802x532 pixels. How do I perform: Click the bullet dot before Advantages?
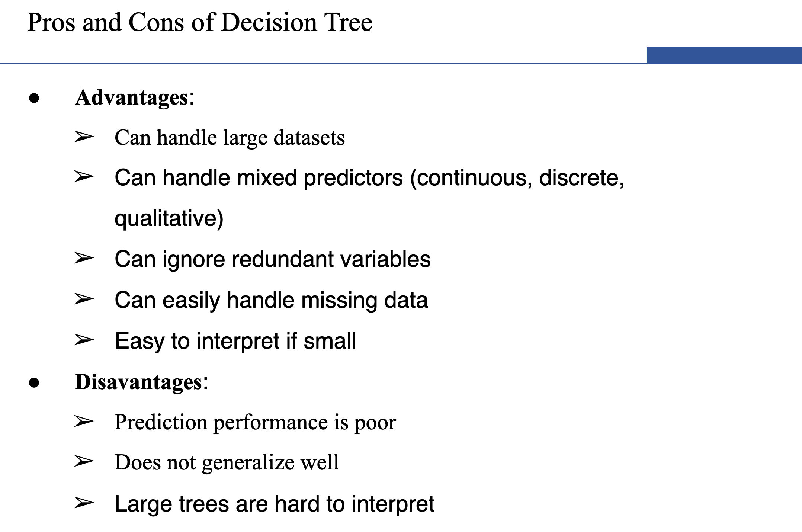pos(34,98)
